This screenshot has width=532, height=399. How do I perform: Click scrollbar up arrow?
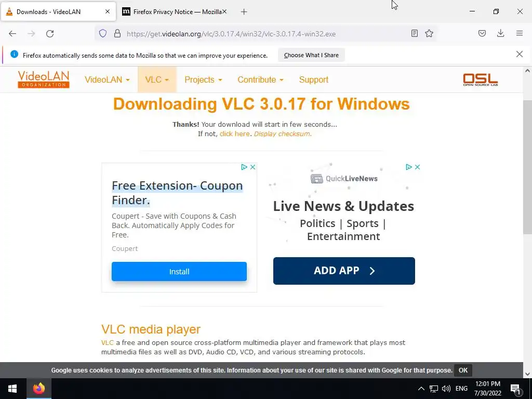click(527, 71)
